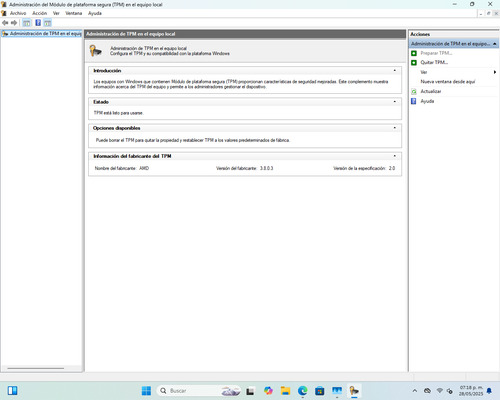The image size is (500, 400).
Task: Click the cloud sync tray icon
Action: point(427,391)
